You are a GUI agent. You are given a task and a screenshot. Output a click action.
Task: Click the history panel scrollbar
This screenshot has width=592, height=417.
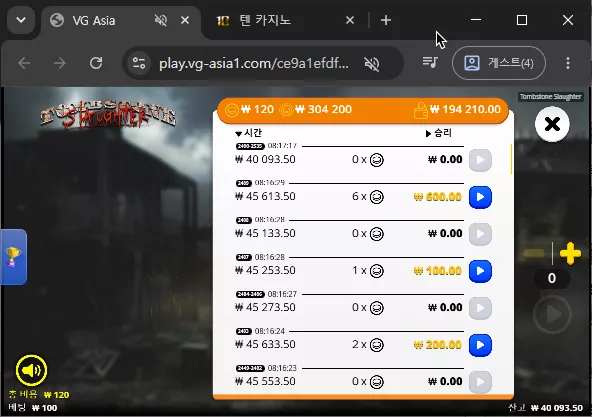[x=511, y=159]
